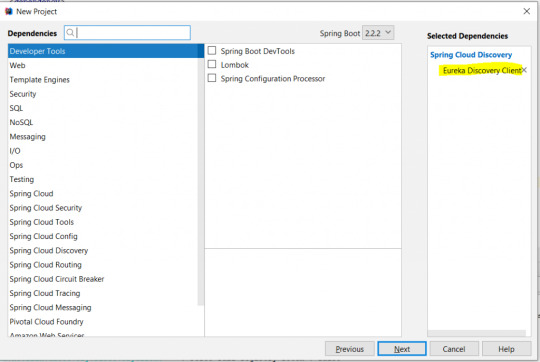Click the IntelliJ icon in the title bar
Viewport: 540px width, 362px height.
click(9, 11)
